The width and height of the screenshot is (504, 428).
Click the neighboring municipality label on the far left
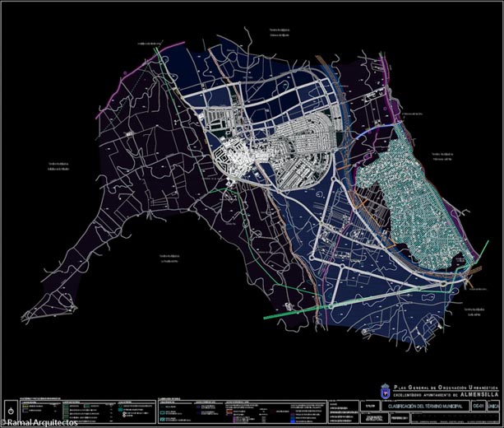coord(58,164)
